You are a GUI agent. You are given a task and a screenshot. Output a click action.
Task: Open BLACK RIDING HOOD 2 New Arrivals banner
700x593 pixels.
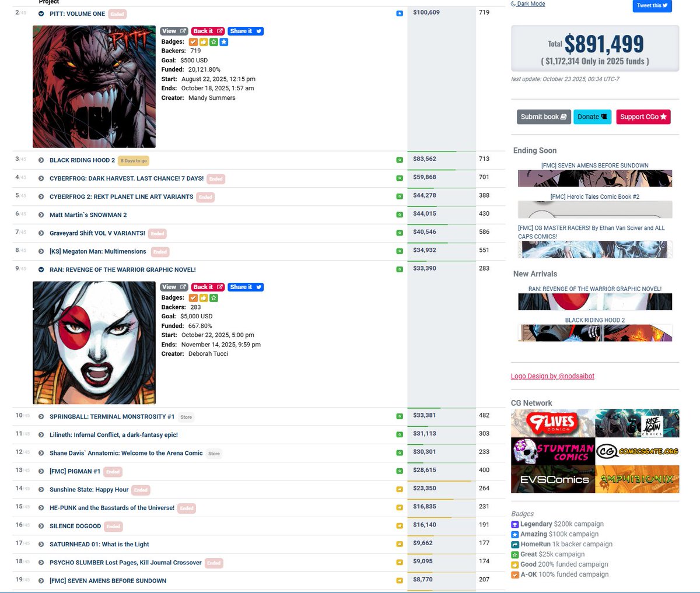tap(595, 333)
